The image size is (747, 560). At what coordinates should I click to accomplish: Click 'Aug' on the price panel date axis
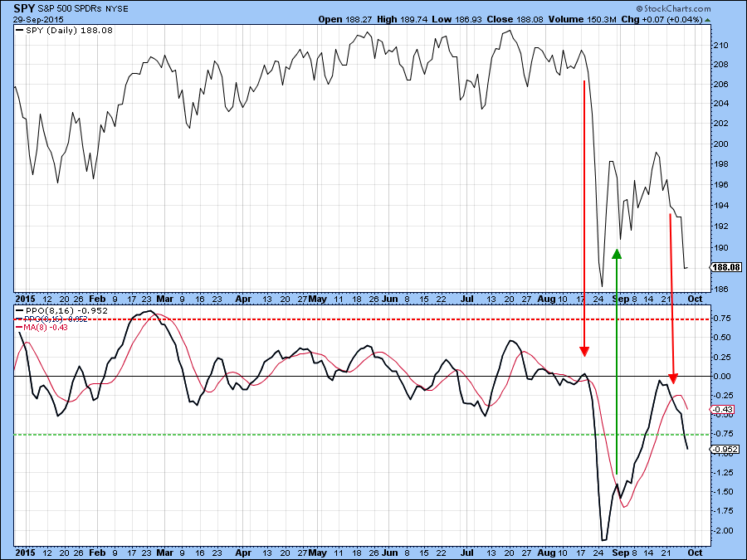tap(546, 299)
